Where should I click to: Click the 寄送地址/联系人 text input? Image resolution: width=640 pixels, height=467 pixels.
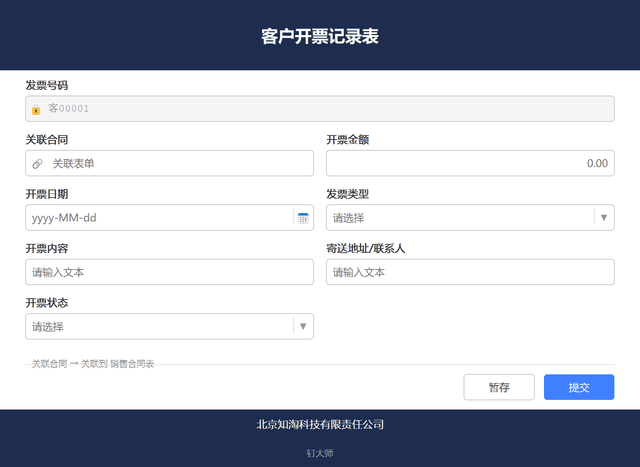(470, 272)
